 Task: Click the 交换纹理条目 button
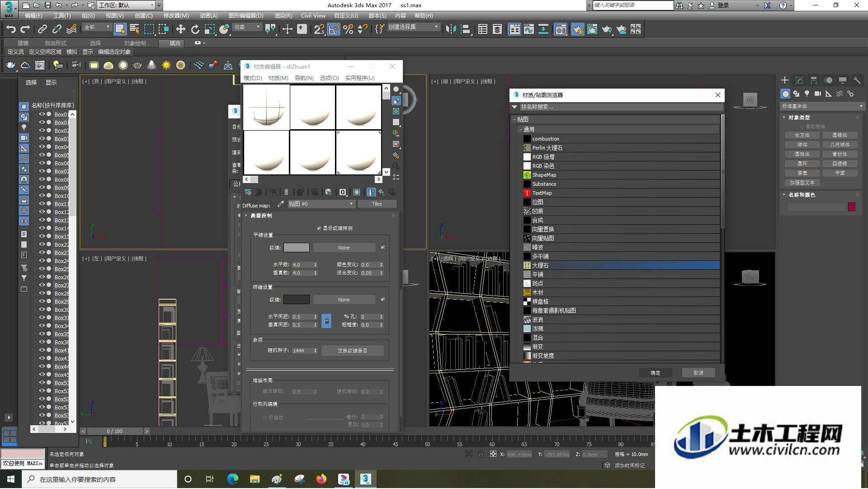[353, 351]
